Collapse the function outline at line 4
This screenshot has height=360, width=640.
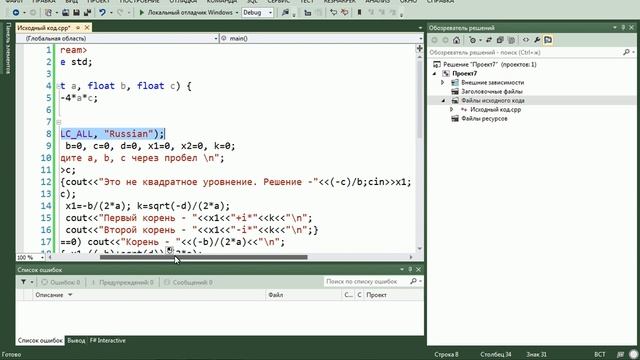59,86
